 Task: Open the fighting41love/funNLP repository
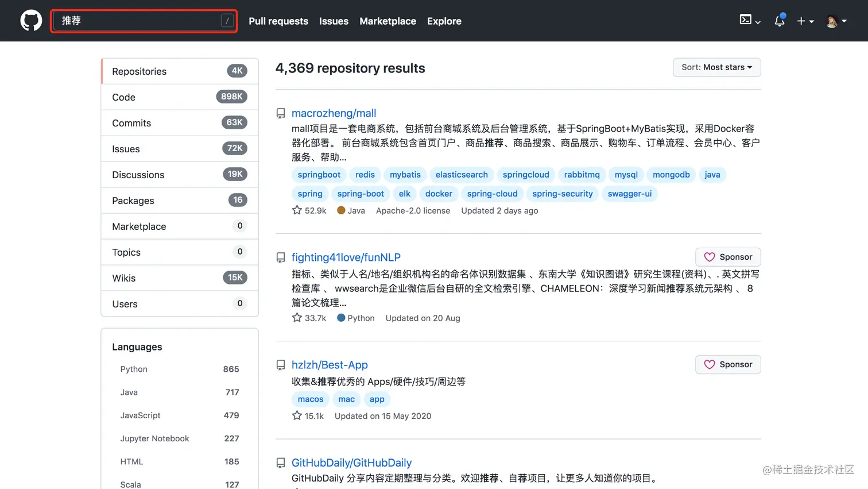coord(346,257)
